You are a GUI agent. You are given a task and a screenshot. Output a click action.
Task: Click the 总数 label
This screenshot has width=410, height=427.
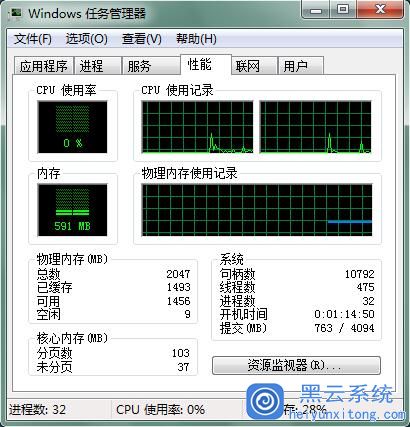pos(48,274)
